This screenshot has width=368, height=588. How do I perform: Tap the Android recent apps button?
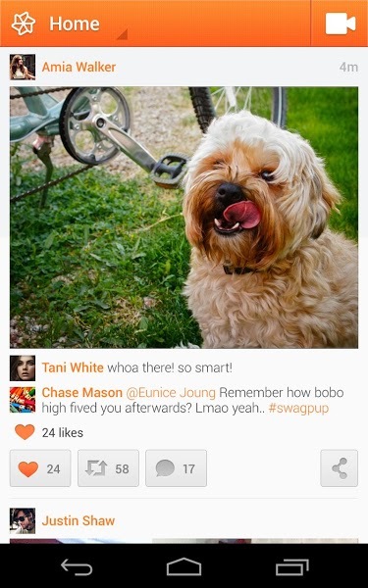pyautogui.click(x=292, y=567)
